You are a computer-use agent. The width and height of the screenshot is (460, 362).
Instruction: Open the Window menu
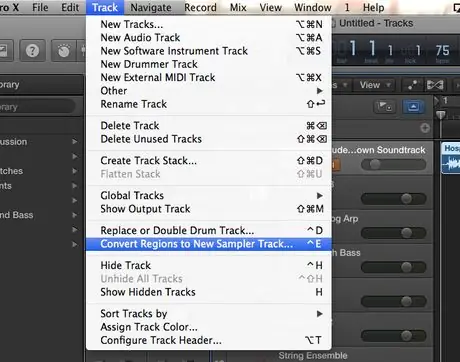[313, 7]
